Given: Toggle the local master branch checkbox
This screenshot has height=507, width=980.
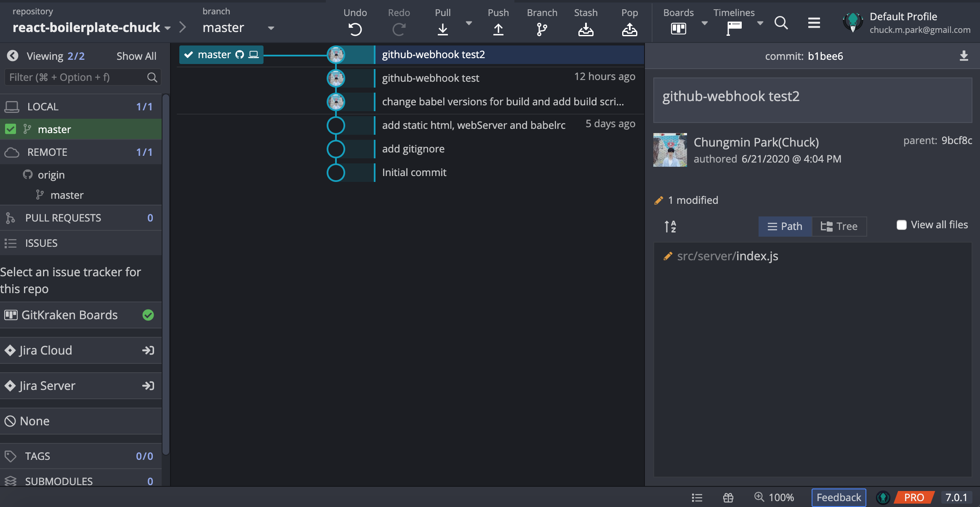Looking at the screenshot, I should click(11, 129).
